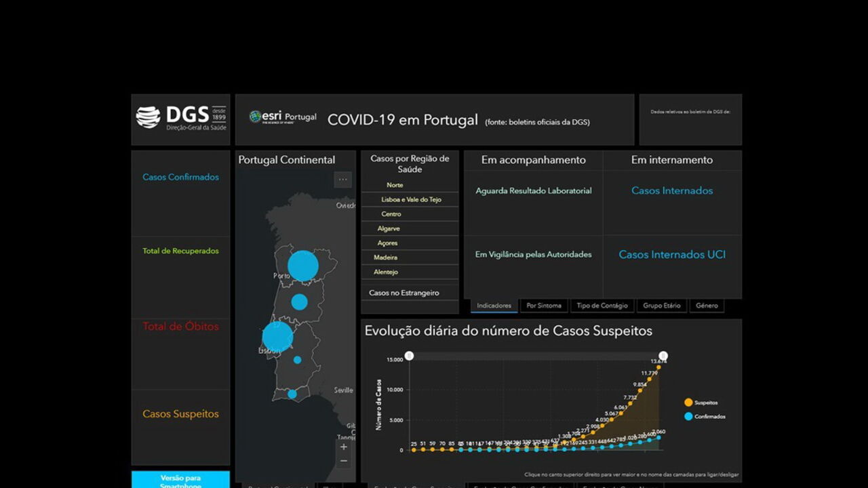Click the DGS logo
Viewport: 868px width, 488px height.
pyautogui.click(x=181, y=117)
